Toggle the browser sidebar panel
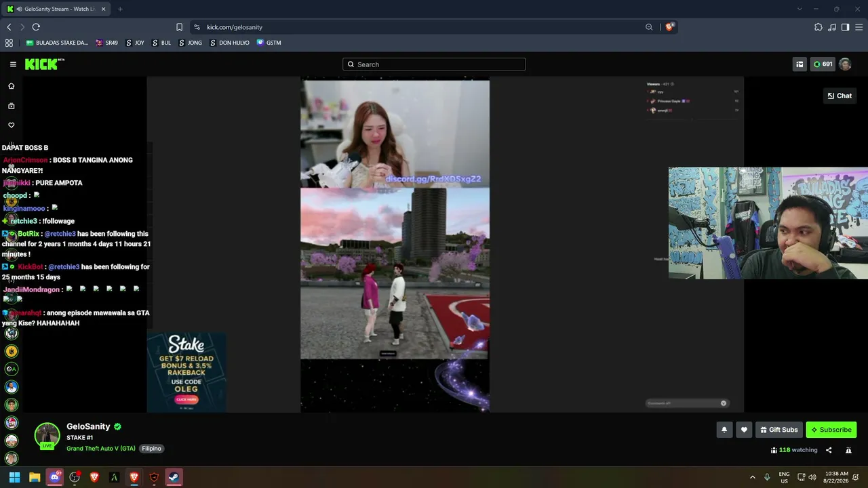 [845, 27]
